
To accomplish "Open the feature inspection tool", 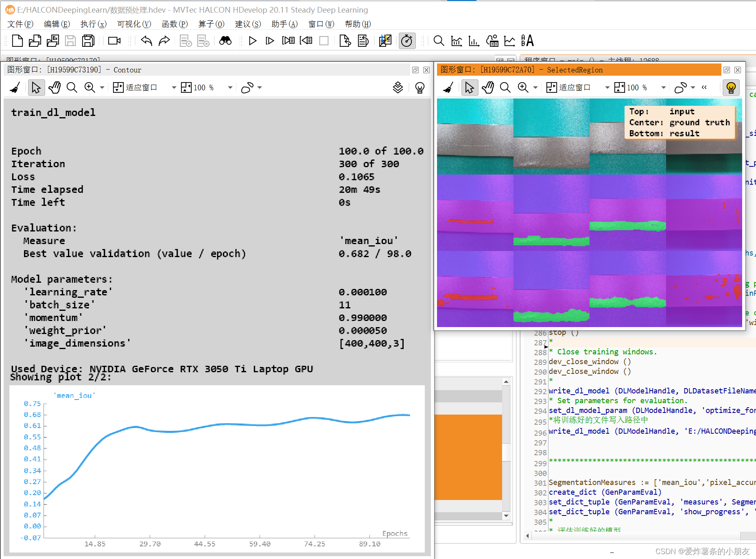I will (492, 41).
